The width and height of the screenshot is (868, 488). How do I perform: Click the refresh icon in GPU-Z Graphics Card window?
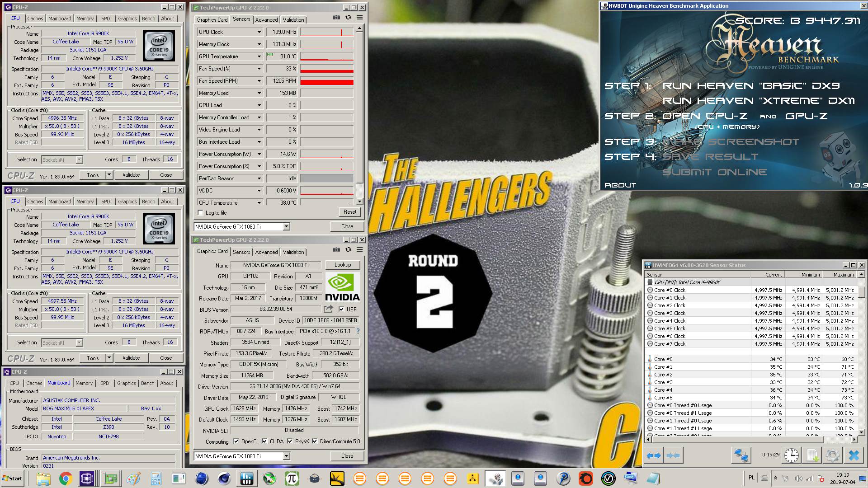[x=348, y=249]
